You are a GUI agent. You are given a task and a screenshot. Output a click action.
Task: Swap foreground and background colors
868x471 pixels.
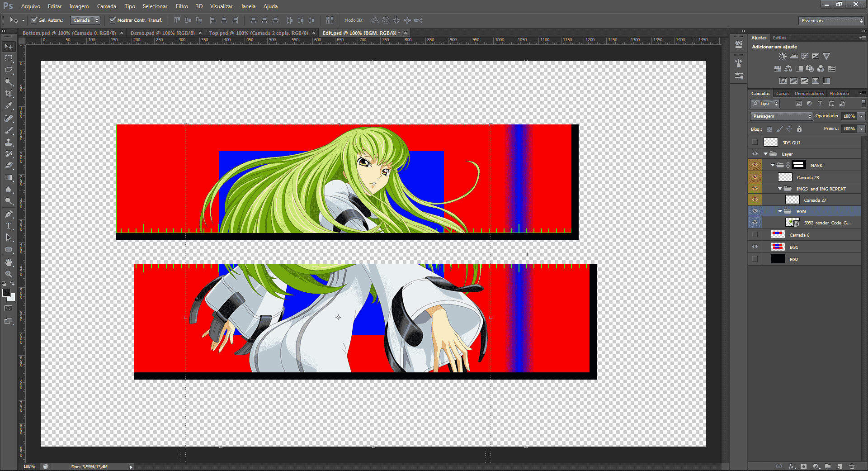tap(13, 284)
